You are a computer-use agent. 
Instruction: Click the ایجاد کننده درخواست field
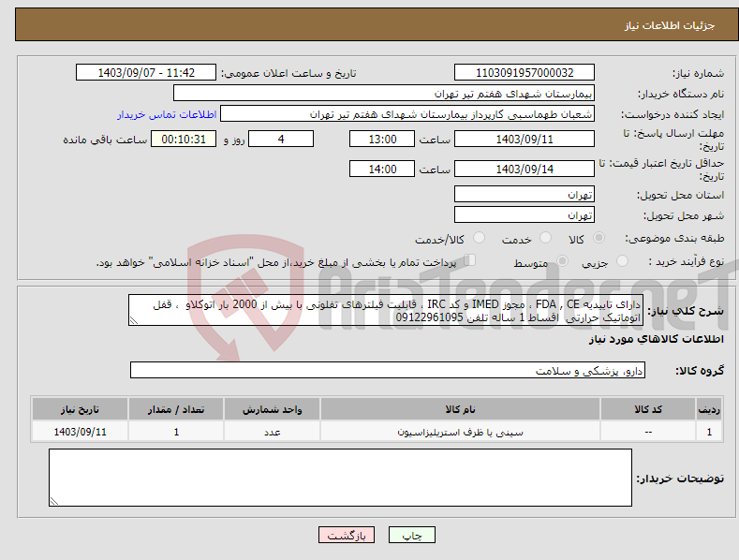click(x=407, y=114)
